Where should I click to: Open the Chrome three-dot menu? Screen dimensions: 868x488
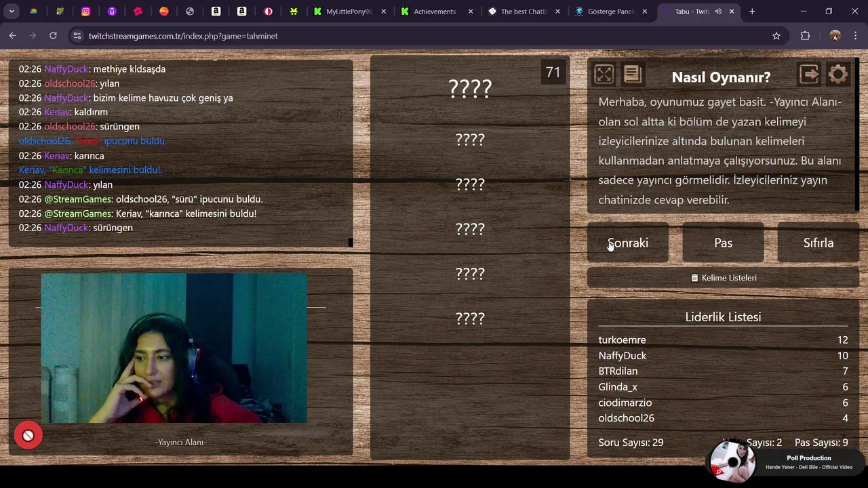[x=855, y=36]
